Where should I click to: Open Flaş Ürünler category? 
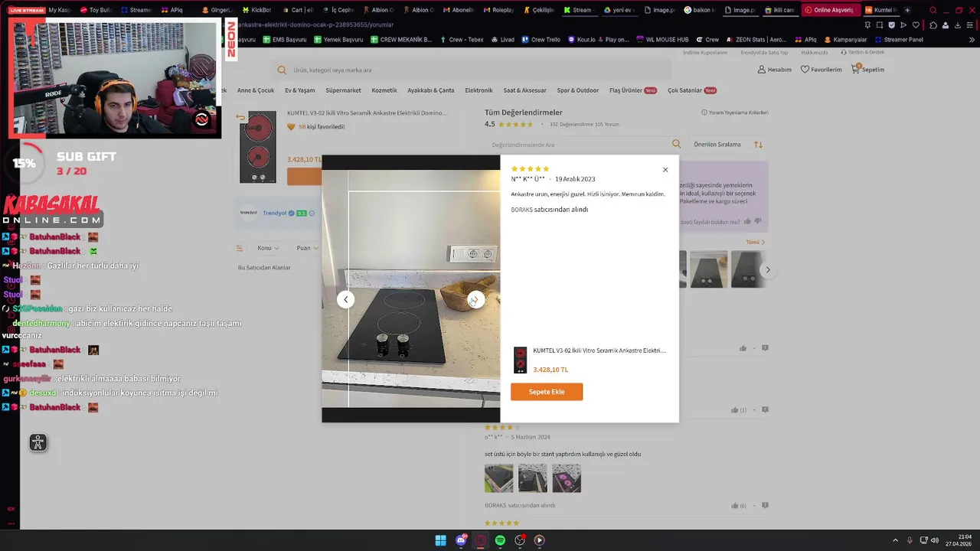(x=632, y=90)
